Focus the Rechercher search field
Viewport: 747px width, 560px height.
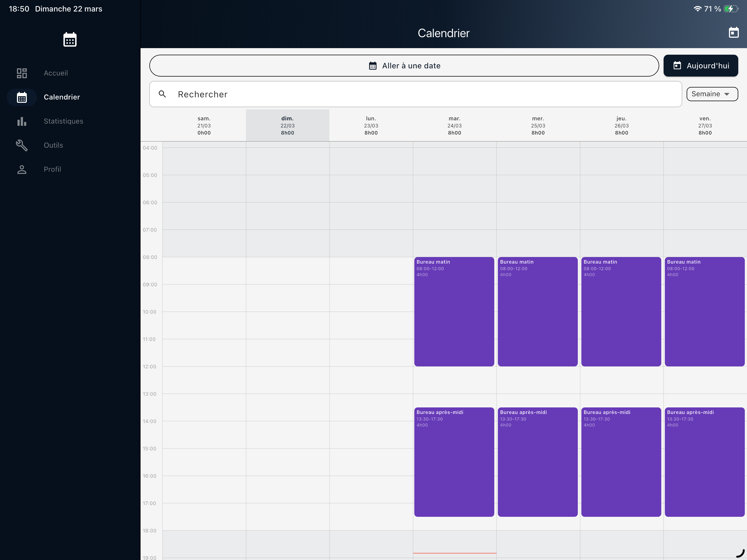point(415,94)
